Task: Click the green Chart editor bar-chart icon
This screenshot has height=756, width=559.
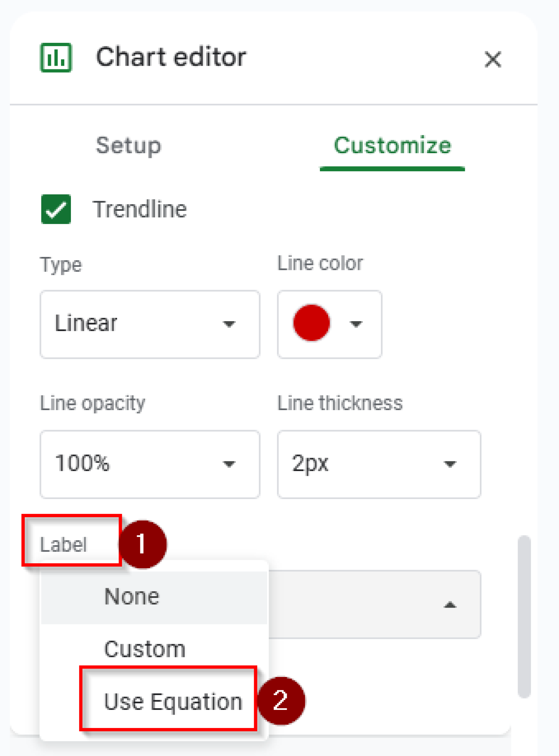Action: point(56,58)
